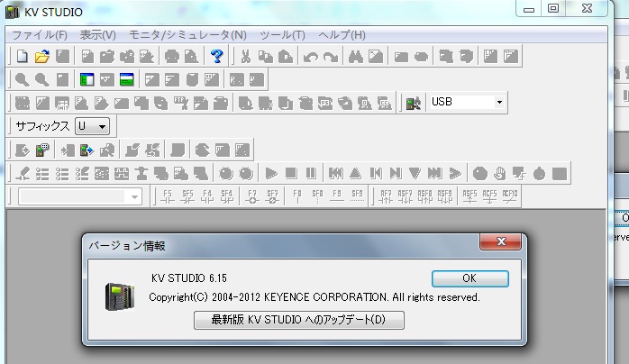Open the USB connection type dropdown
The width and height of the screenshot is (629, 364).
click(x=499, y=102)
